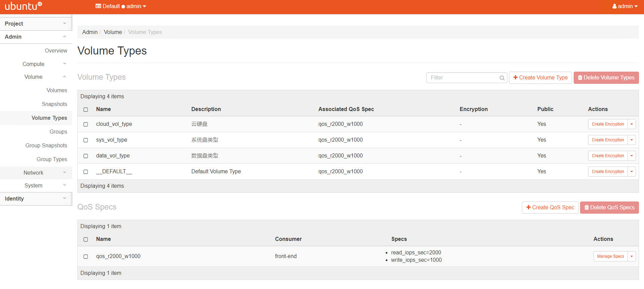
Task: Go to Volumes in the sidebar
Action: tap(57, 90)
